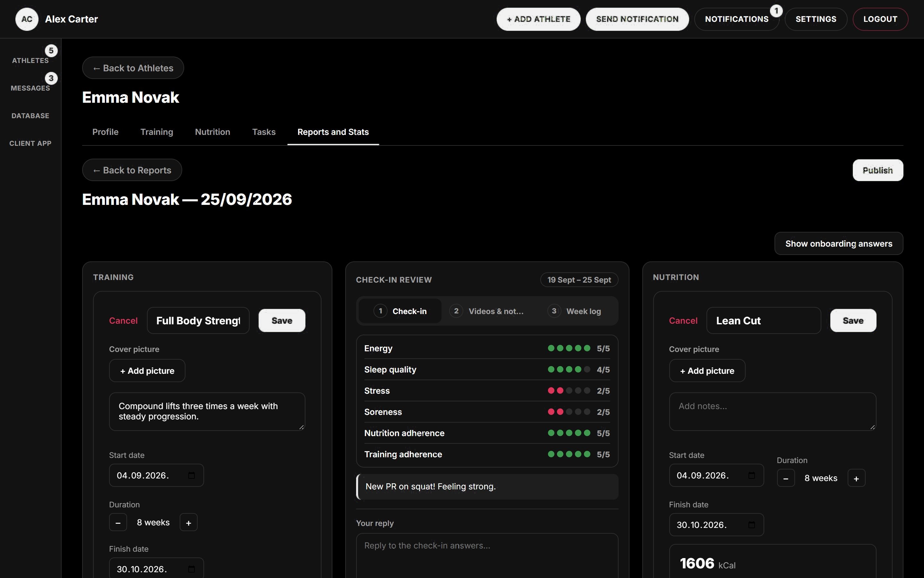Go to Athletes in the sidebar

point(30,60)
